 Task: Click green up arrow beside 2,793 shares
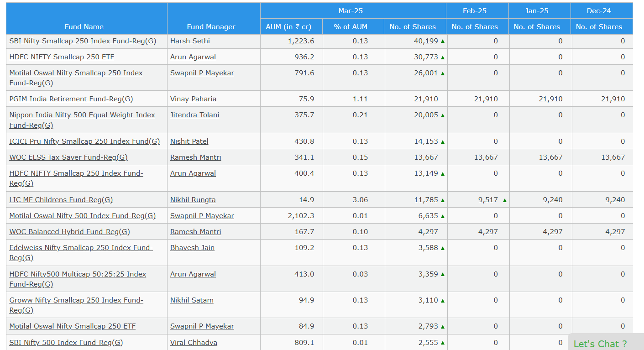tap(443, 327)
